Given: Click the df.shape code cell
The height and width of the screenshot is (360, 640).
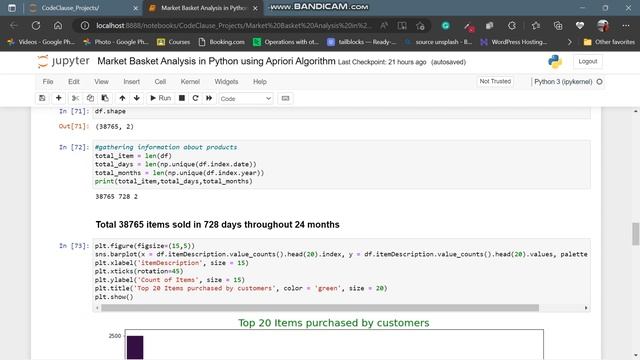Looking at the screenshot, I should pos(341,112).
